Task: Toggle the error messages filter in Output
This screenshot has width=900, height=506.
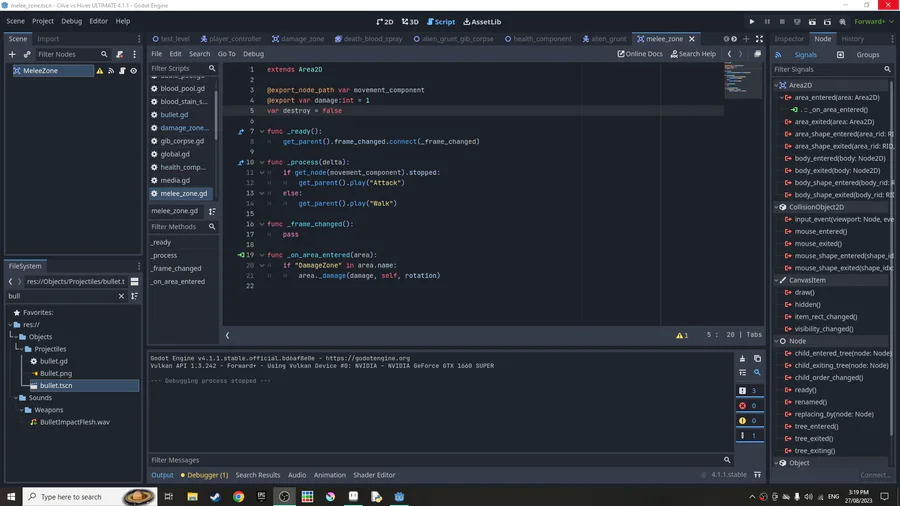Action: (749, 405)
